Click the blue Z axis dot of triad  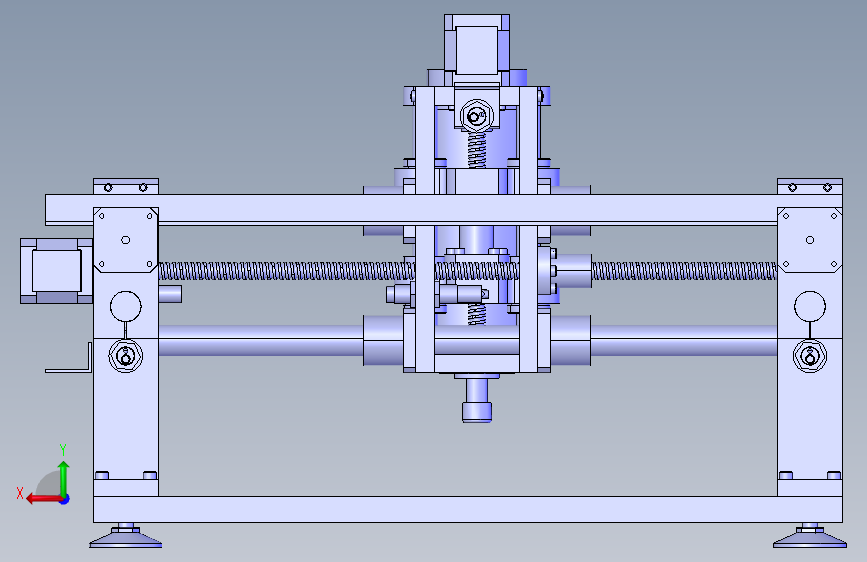click(65, 499)
